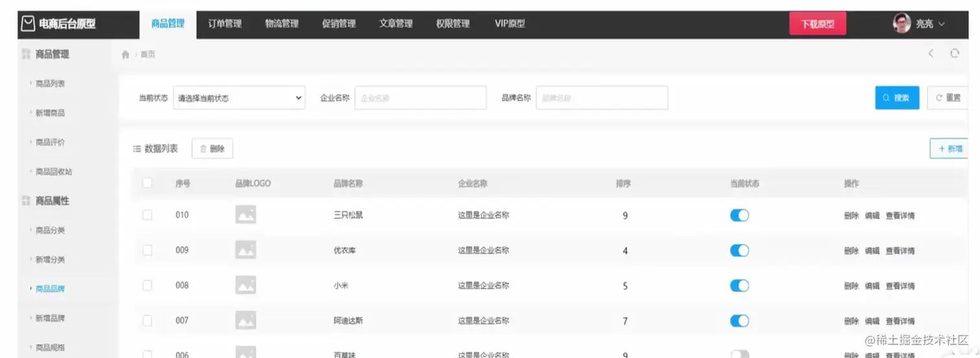Click 编辑 link in 小米 row

(x=872, y=286)
